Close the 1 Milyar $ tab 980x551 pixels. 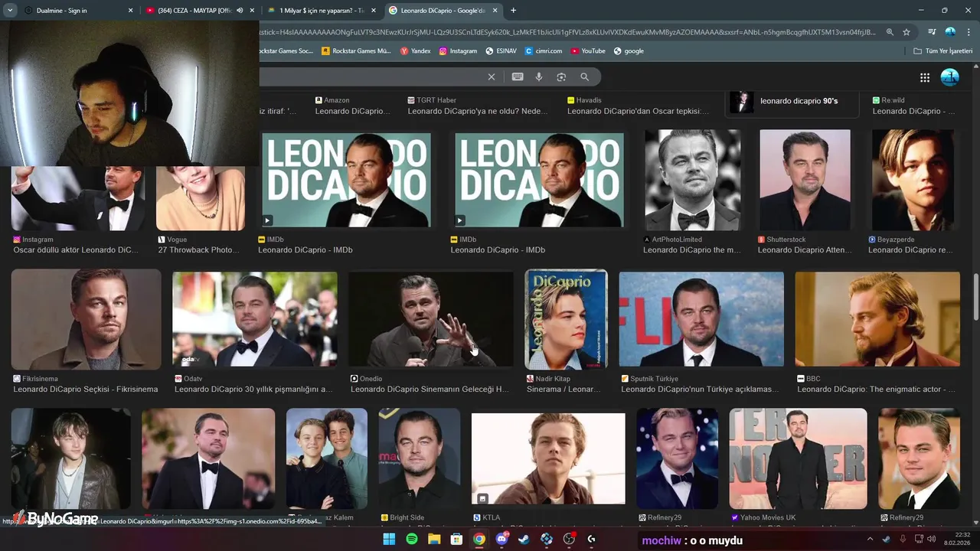coord(374,11)
